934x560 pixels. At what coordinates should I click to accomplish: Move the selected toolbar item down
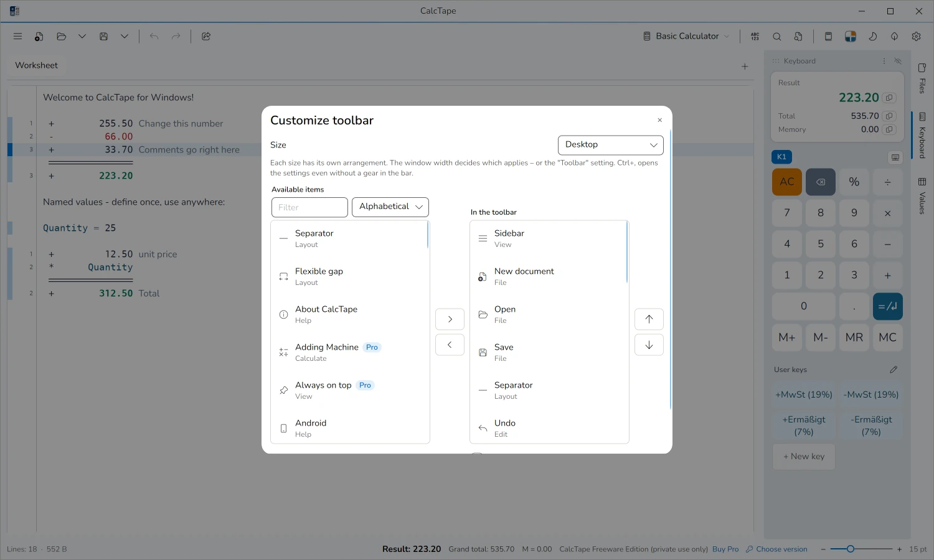coord(649,345)
